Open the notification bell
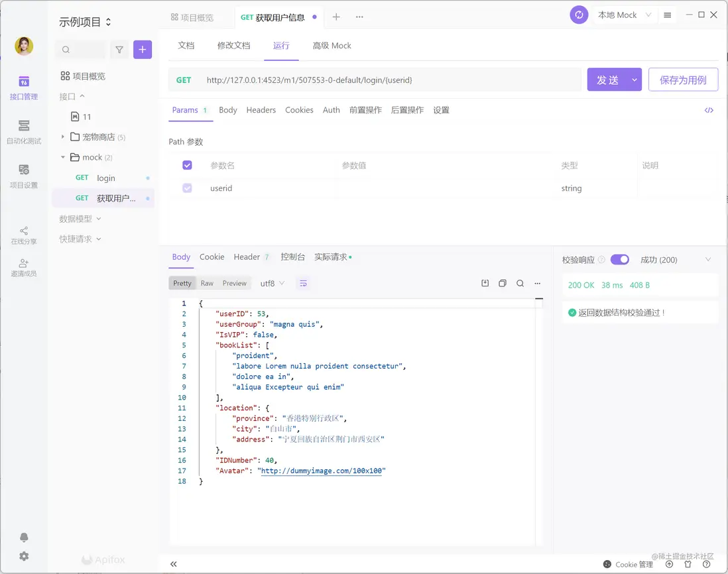The width and height of the screenshot is (728, 574). pos(24,537)
